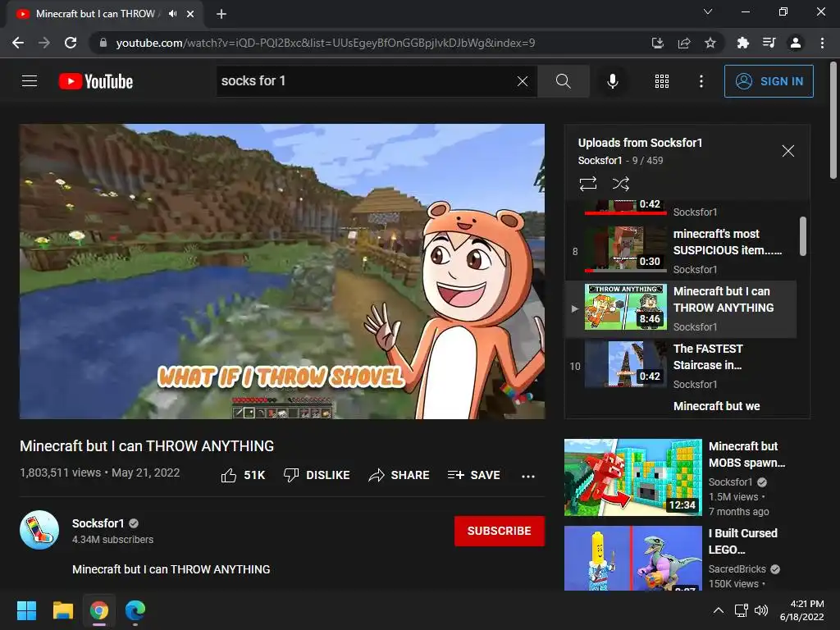Image resolution: width=840 pixels, height=630 pixels.
Task: Toggle loop playlist
Action: click(587, 184)
